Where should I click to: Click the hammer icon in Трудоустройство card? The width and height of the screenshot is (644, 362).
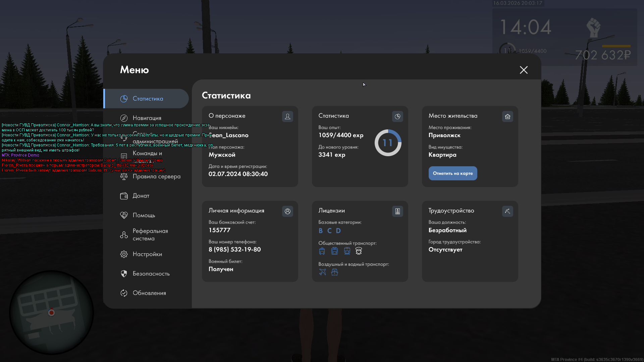[x=507, y=211]
